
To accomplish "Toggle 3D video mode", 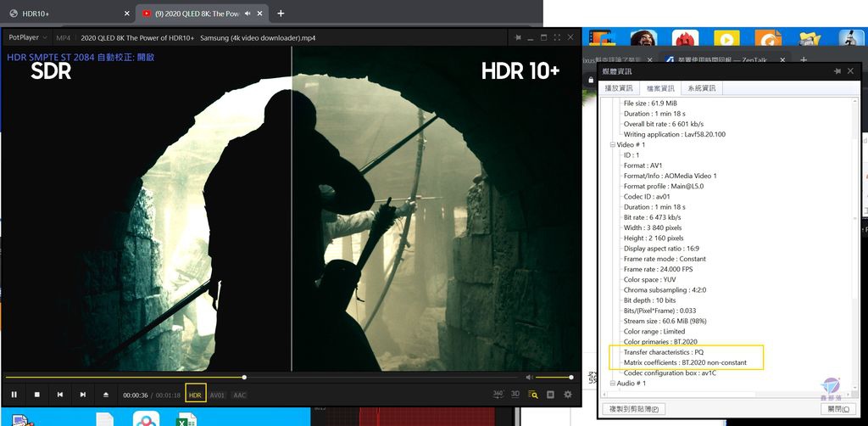I will (x=515, y=394).
